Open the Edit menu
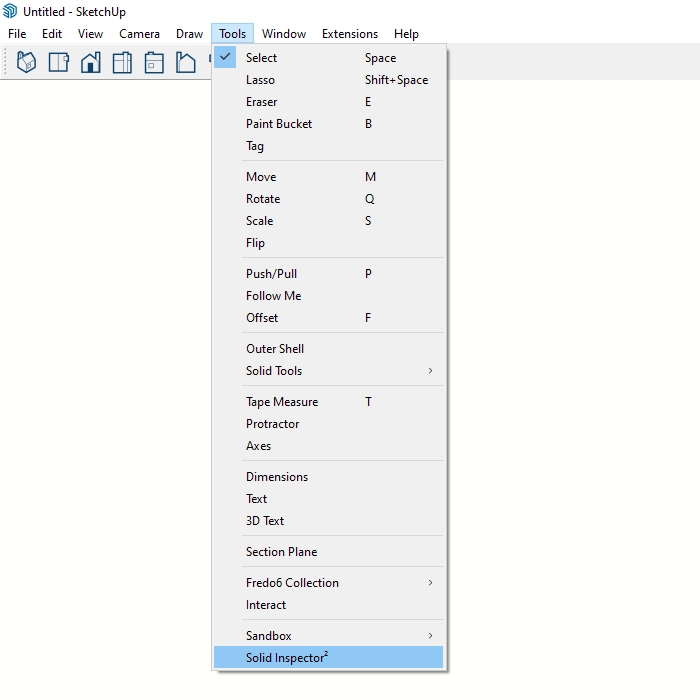Screen dimensions: 700x700 pos(52,34)
